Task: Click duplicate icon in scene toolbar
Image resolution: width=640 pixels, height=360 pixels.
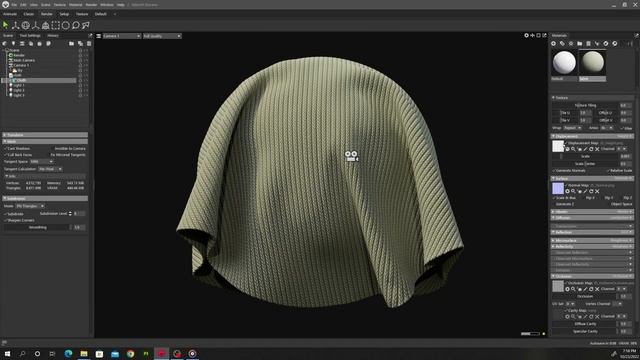Action: click(80, 43)
